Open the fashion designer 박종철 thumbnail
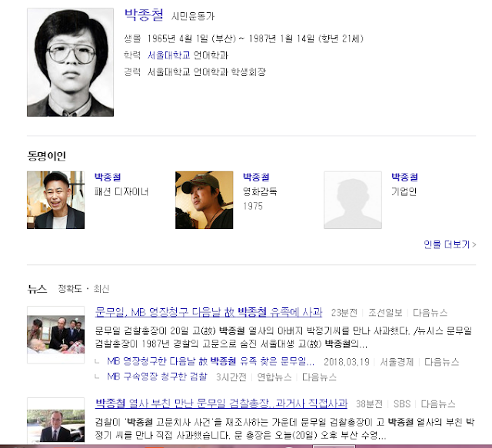Screen dimensions: 492x448 pos(56,200)
